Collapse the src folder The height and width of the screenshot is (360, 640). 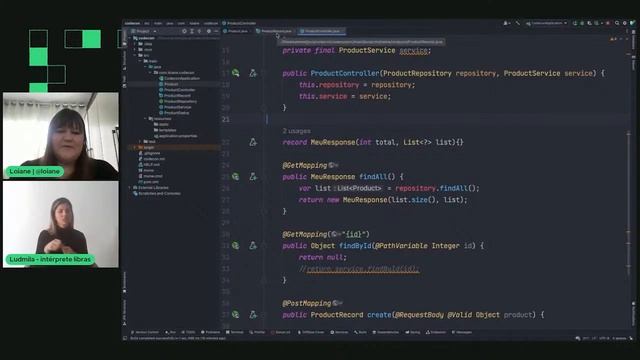coord(135,55)
